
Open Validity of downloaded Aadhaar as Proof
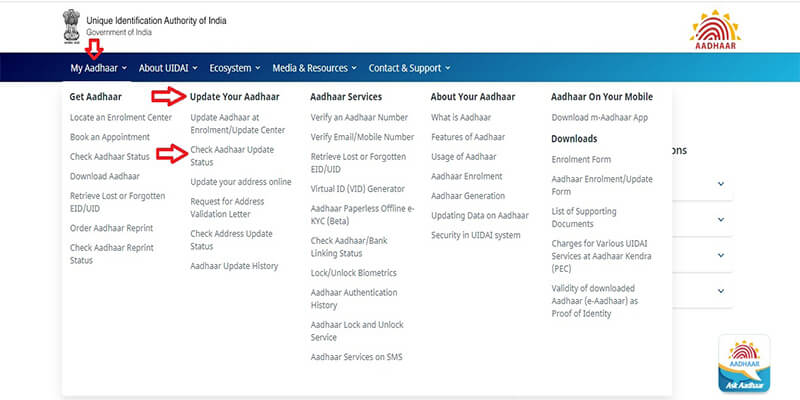pos(594,301)
